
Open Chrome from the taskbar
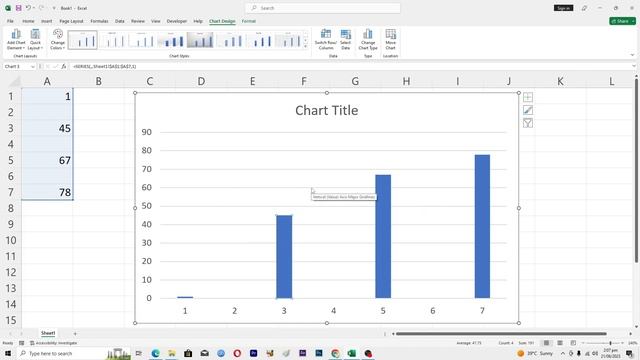click(x=335, y=353)
